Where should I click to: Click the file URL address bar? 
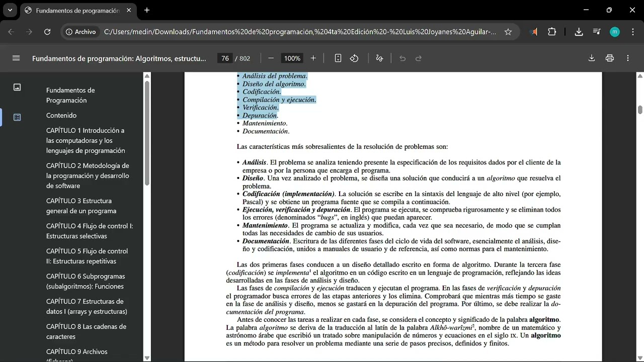click(x=300, y=32)
